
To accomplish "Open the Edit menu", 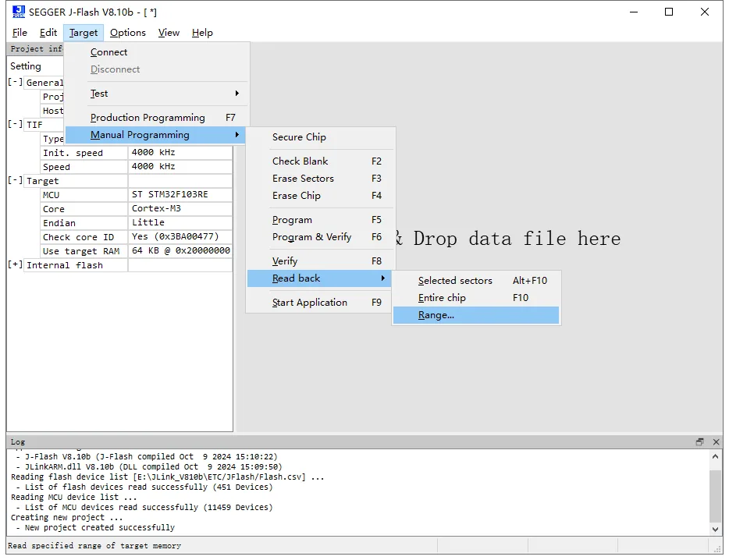I will tap(48, 33).
